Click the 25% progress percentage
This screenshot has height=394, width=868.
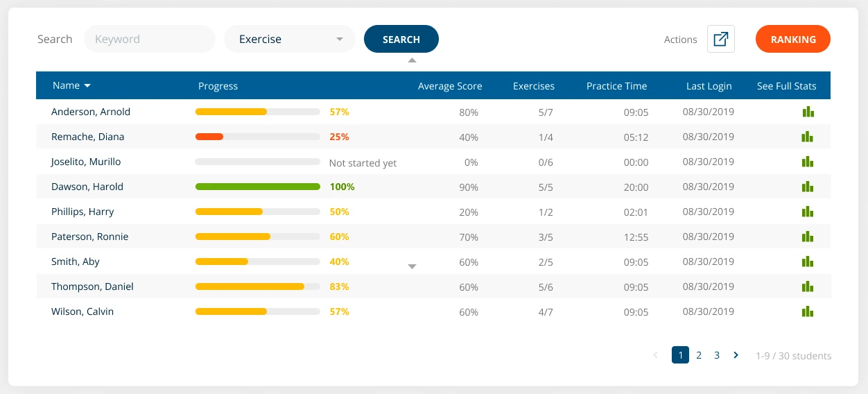pos(339,137)
